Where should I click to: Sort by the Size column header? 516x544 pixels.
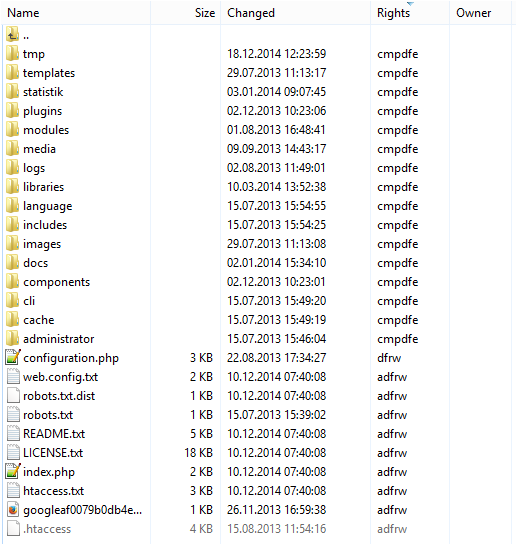tap(186, 13)
